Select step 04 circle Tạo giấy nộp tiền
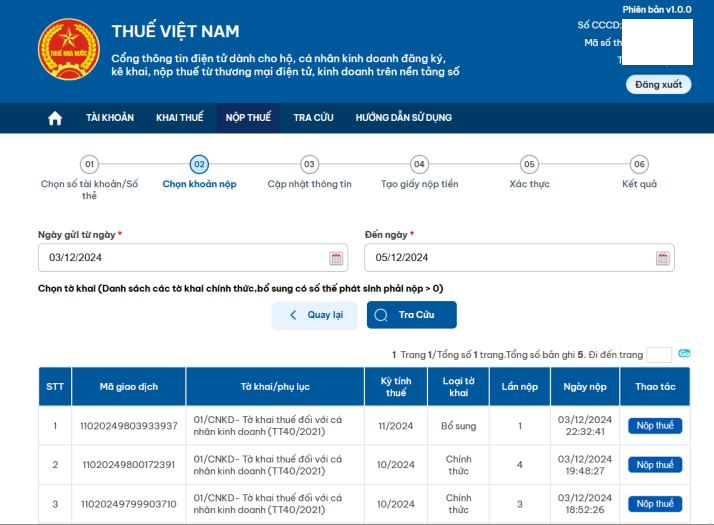 (419, 164)
